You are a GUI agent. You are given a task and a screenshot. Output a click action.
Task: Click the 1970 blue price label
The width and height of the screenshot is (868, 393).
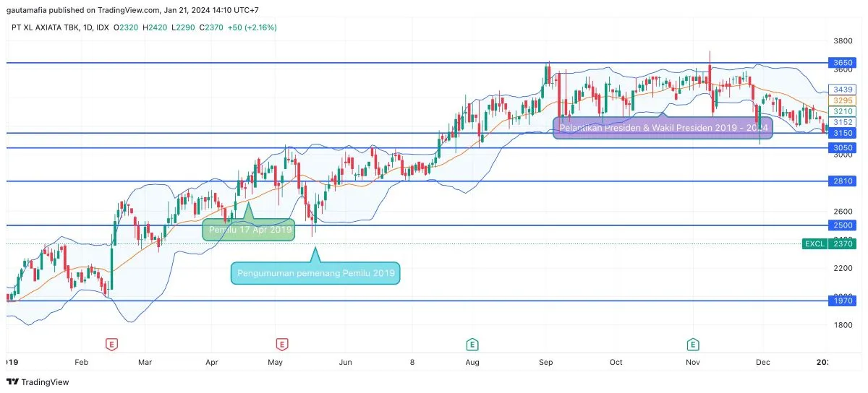pos(843,301)
